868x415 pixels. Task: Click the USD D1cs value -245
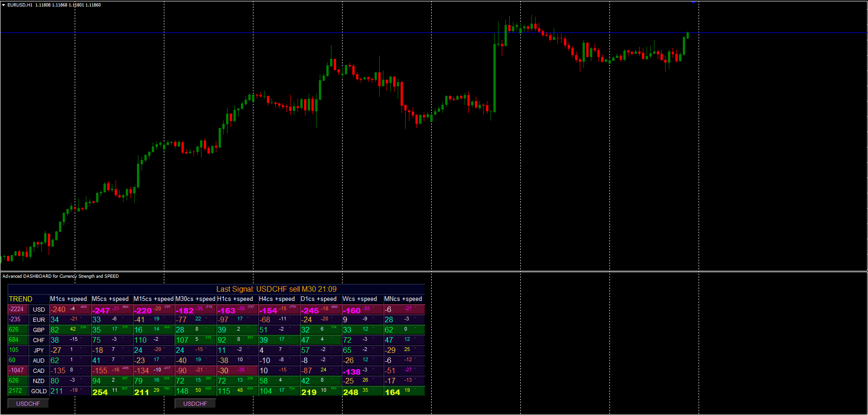[310, 311]
